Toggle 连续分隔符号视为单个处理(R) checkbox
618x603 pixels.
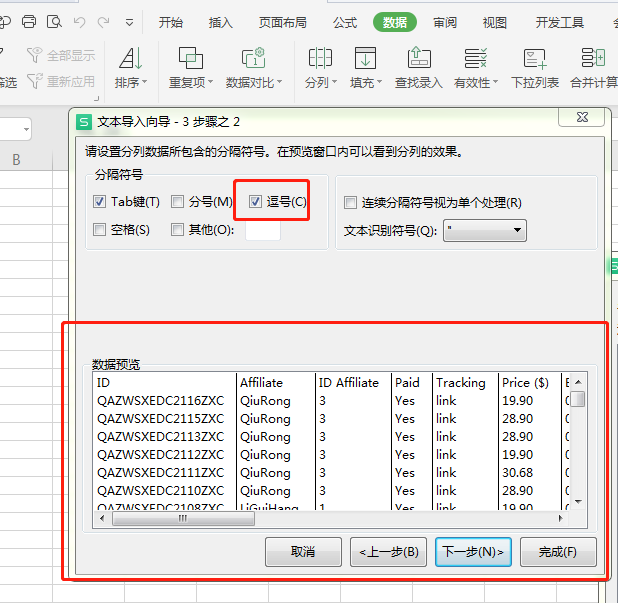pos(350,203)
